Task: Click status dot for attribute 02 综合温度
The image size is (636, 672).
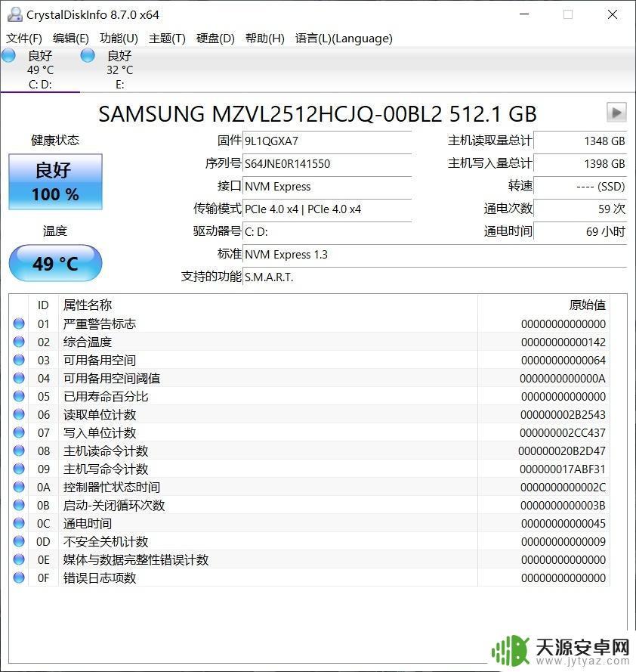Action: point(19,342)
